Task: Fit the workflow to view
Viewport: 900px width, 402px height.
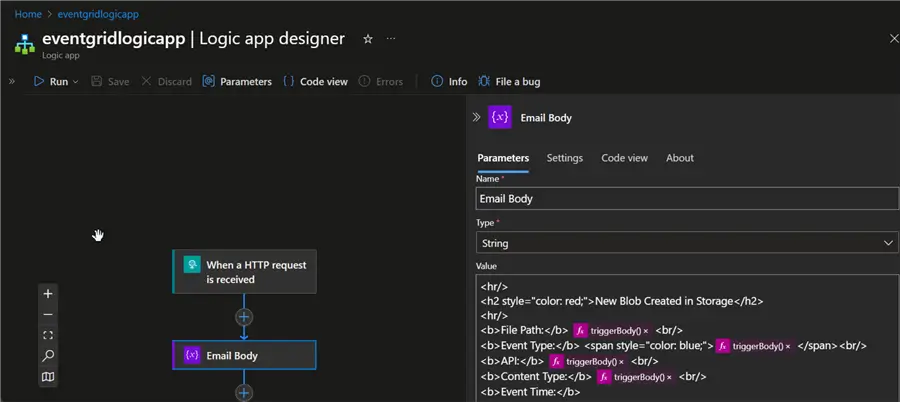Action: click(x=48, y=335)
